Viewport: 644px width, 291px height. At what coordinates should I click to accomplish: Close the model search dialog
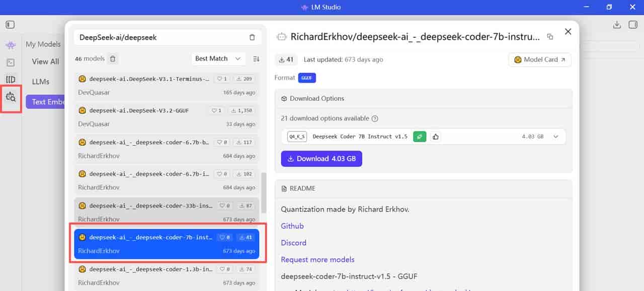point(568,32)
